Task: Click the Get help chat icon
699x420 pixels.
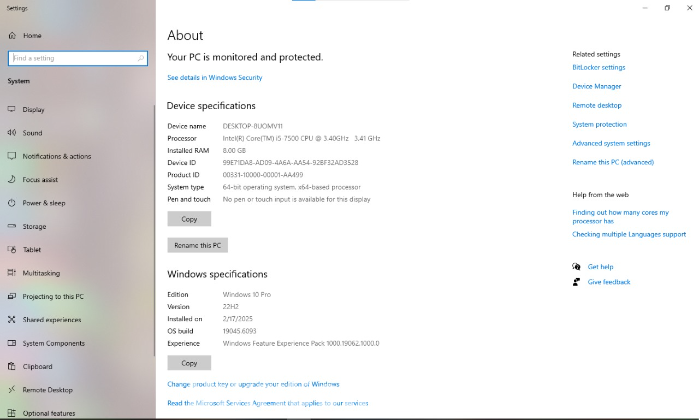Action: coord(576,267)
